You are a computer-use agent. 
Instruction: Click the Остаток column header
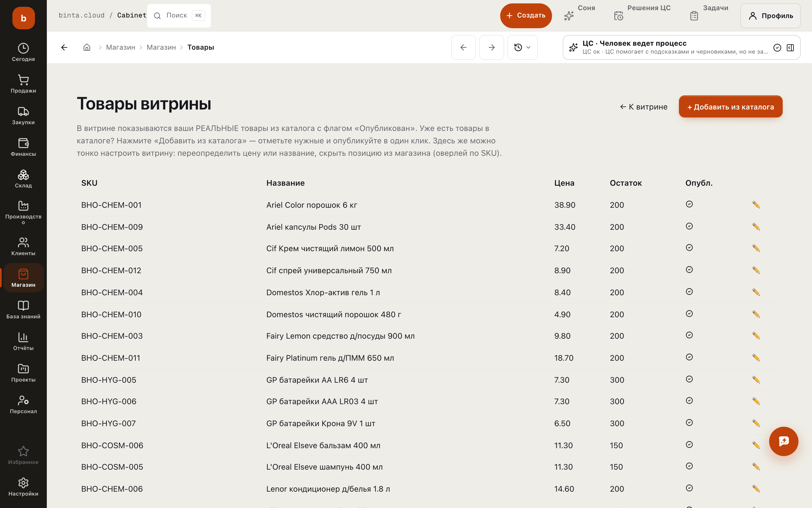pyautogui.click(x=625, y=183)
